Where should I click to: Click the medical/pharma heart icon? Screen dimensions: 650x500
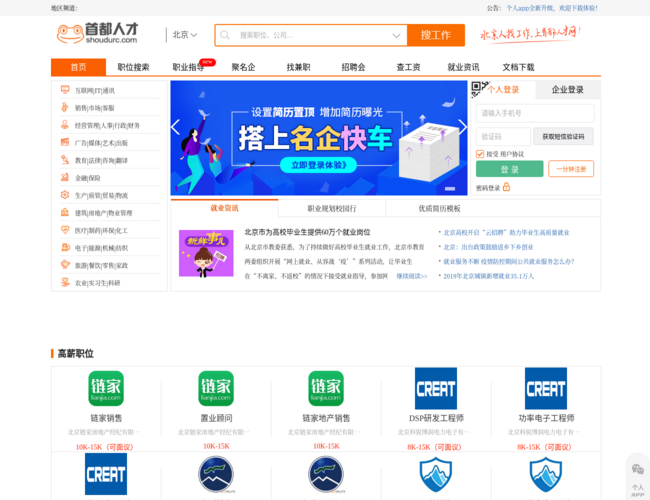coord(65,230)
